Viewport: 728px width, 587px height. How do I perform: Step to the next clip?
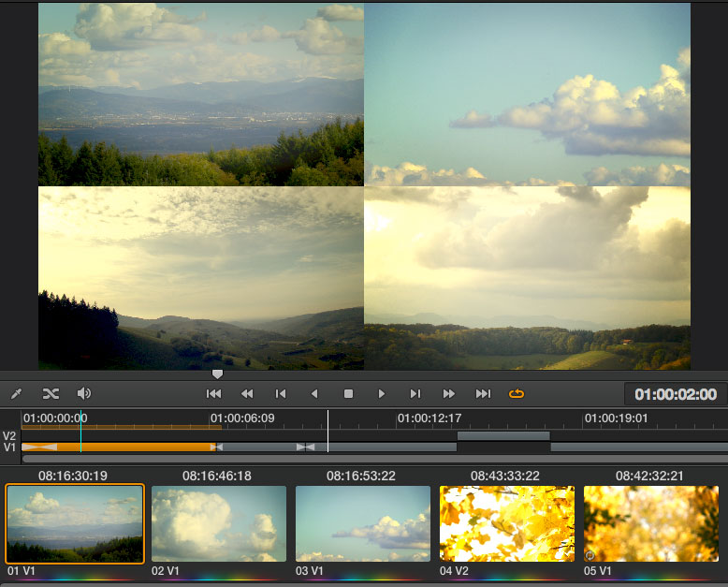pos(415,394)
